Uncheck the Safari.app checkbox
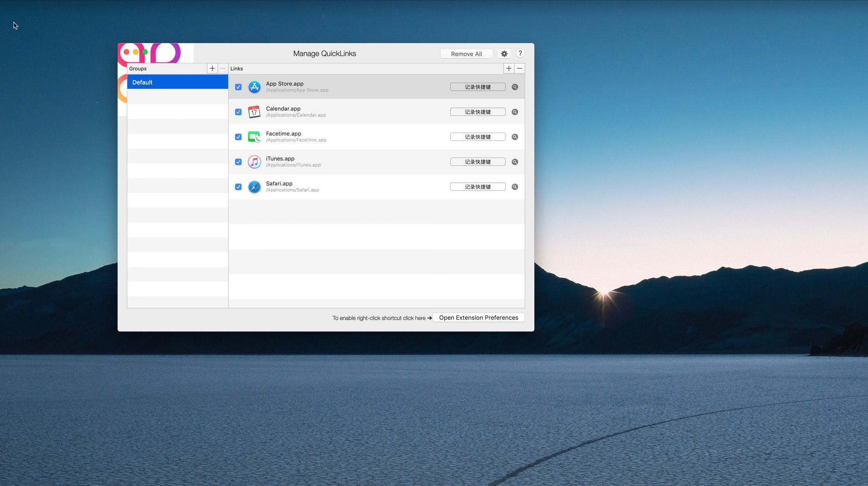 click(x=238, y=187)
